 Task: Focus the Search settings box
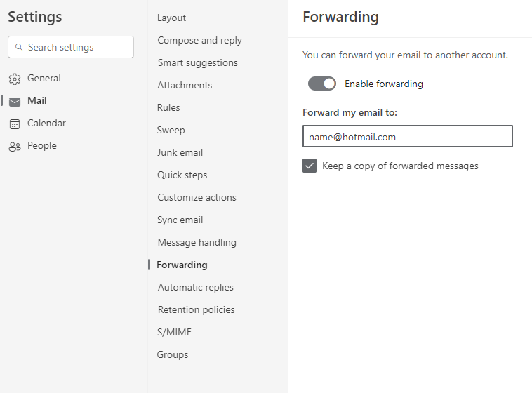coord(71,47)
